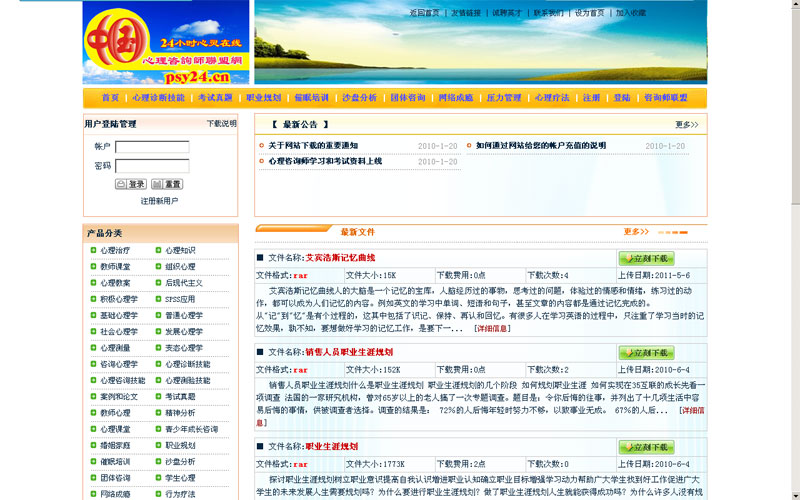Click green icon beside 案例和论文 category
The height and width of the screenshot is (500, 800).
(x=94, y=397)
